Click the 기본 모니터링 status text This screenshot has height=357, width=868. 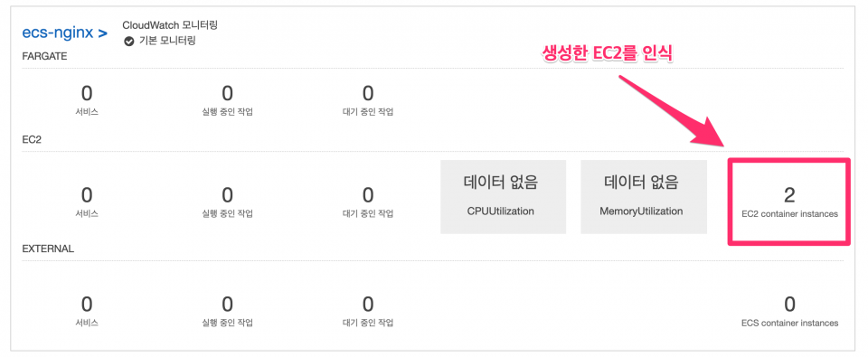[166, 42]
